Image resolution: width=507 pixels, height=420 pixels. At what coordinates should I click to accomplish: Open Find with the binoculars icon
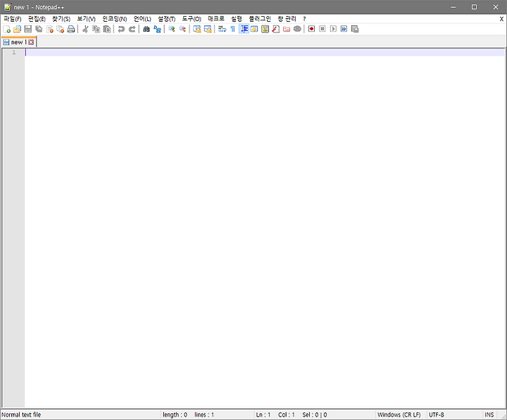pos(146,29)
